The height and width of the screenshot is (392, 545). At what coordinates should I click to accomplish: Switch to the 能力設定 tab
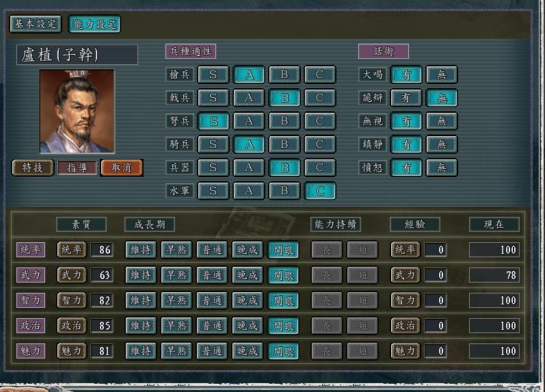point(94,24)
